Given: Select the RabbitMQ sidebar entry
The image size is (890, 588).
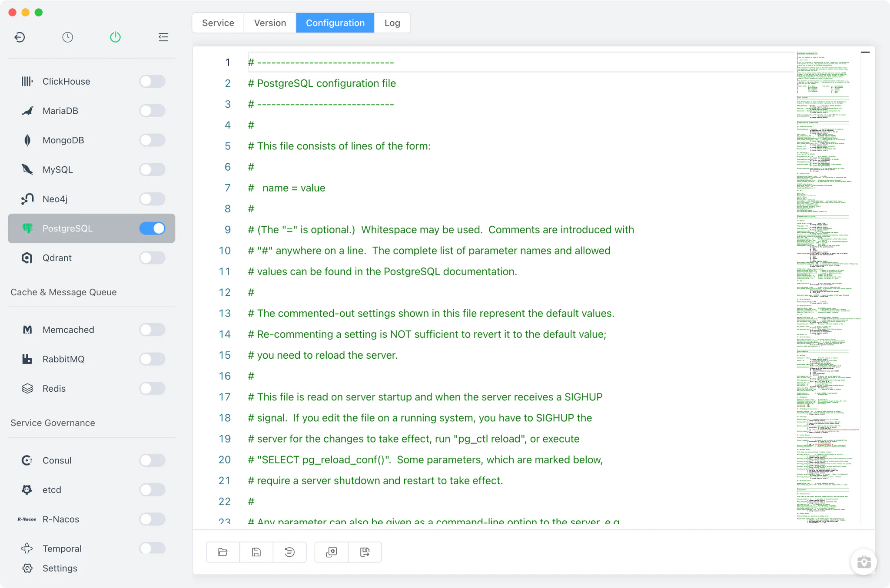Looking at the screenshot, I should click(91, 359).
